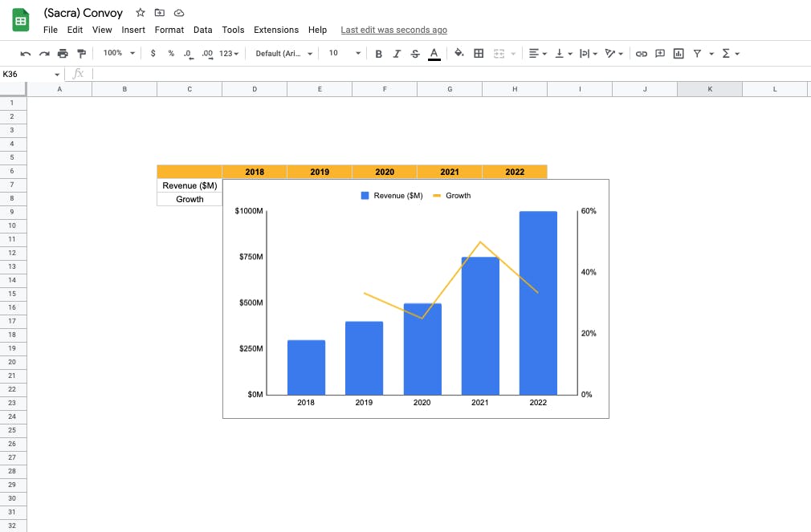
Task: Move the document using the folder icon
Action: click(x=159, y=12)
